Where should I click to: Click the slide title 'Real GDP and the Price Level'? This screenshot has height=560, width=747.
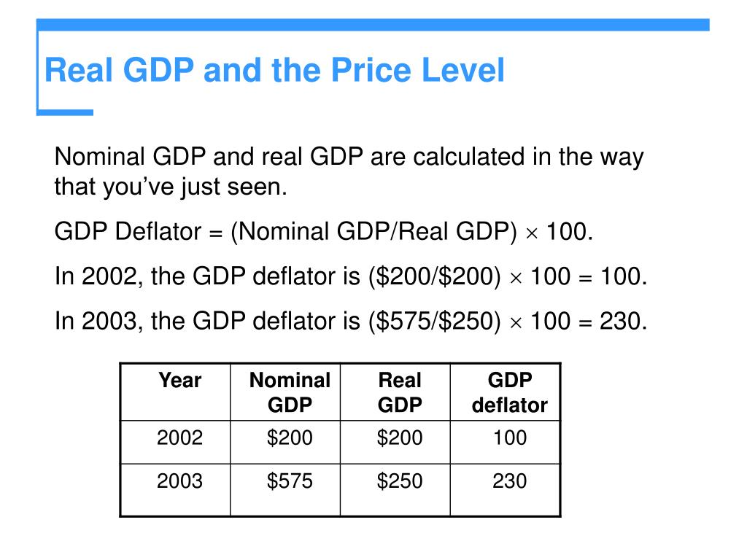tap(274, 71)
